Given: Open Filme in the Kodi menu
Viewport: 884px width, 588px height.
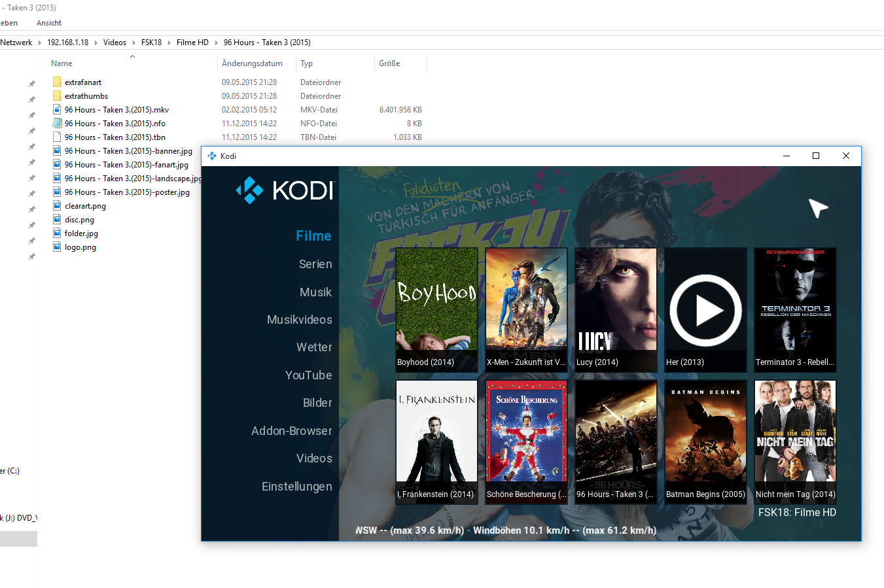Looking at the screenshot, I should pyautogui.click(x=313, y=236).
